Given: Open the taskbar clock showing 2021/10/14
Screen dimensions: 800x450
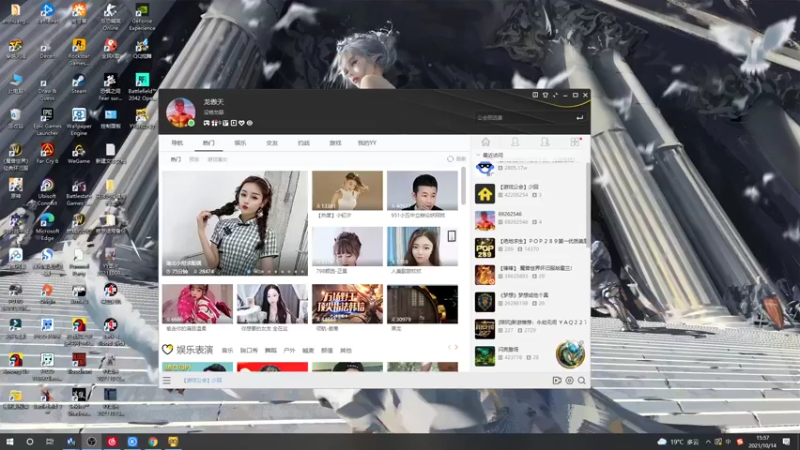Looking at the screenshot, I should coord(762,441).
